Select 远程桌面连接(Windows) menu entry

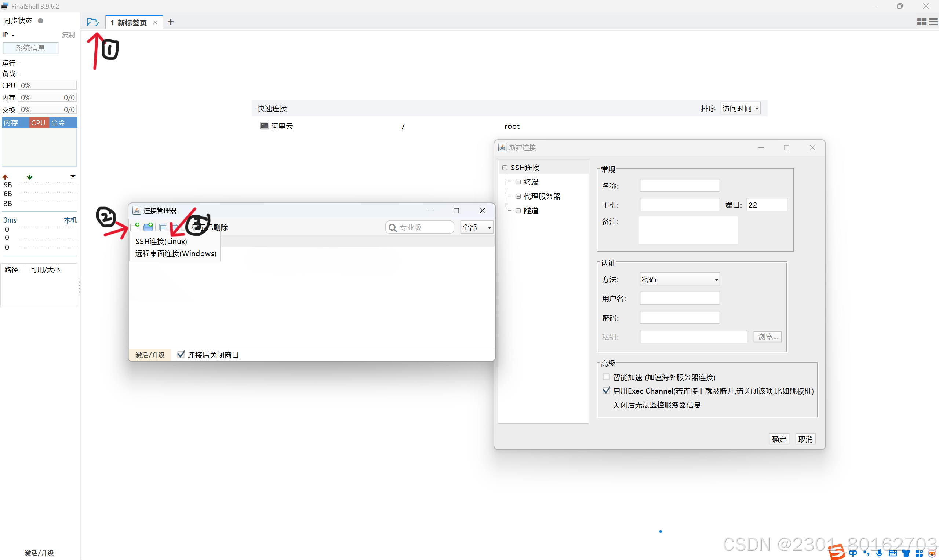[x=175, y=253]
